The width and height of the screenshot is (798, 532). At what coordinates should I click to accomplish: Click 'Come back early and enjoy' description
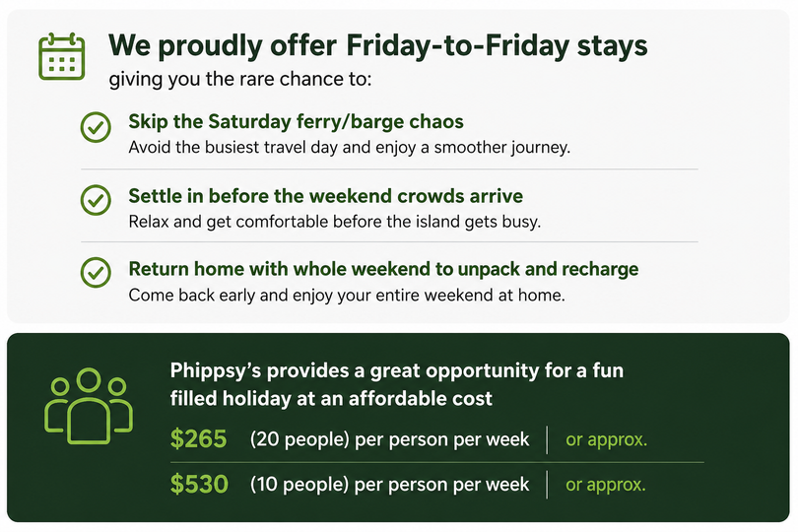347,296
